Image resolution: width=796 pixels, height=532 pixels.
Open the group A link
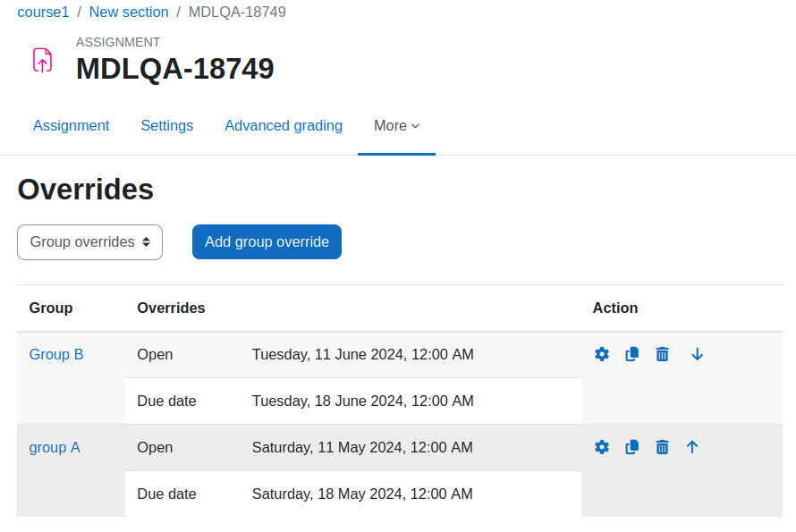55,447
